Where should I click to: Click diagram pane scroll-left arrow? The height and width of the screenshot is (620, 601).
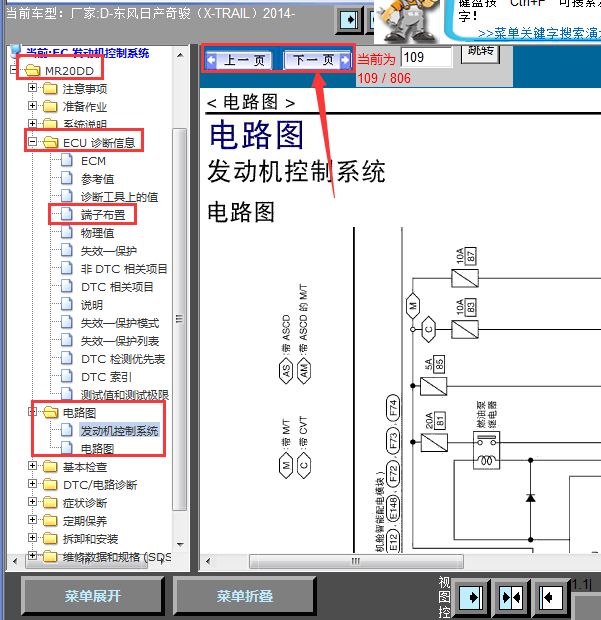click(208, 561)
